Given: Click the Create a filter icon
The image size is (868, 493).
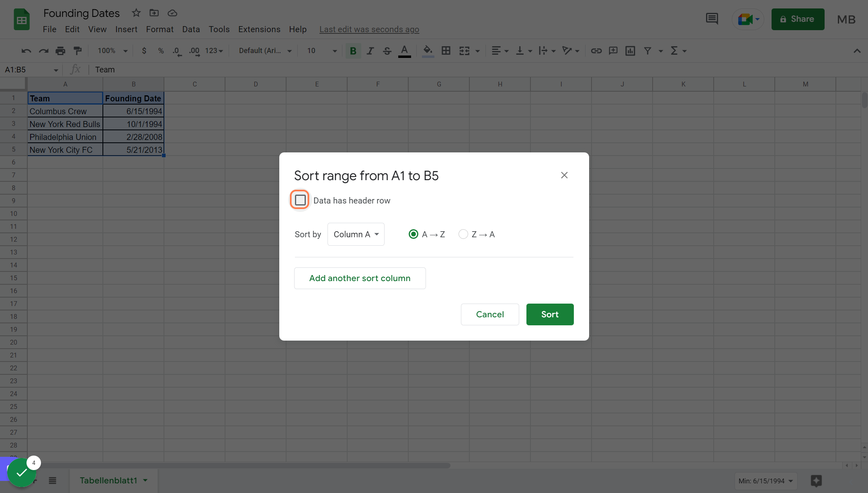Looking at the screenshot, I should coord(647,51).
